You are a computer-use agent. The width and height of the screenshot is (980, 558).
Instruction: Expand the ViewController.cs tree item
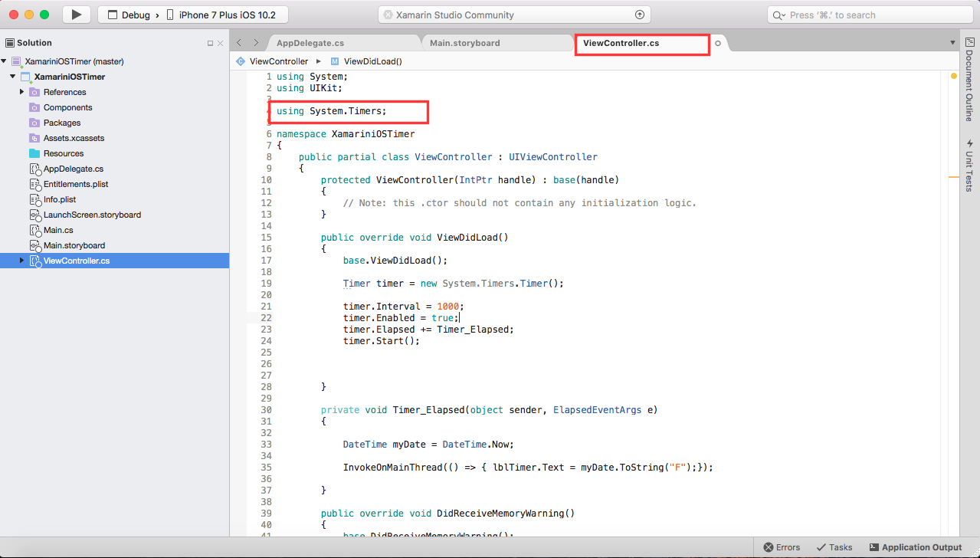pyautogui.click(x=22, y=260)
